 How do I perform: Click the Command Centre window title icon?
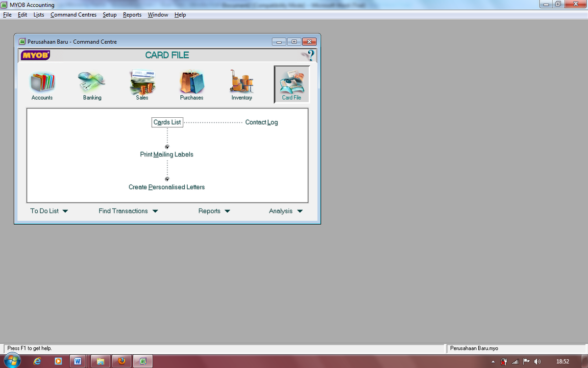[x=22, y=42]
